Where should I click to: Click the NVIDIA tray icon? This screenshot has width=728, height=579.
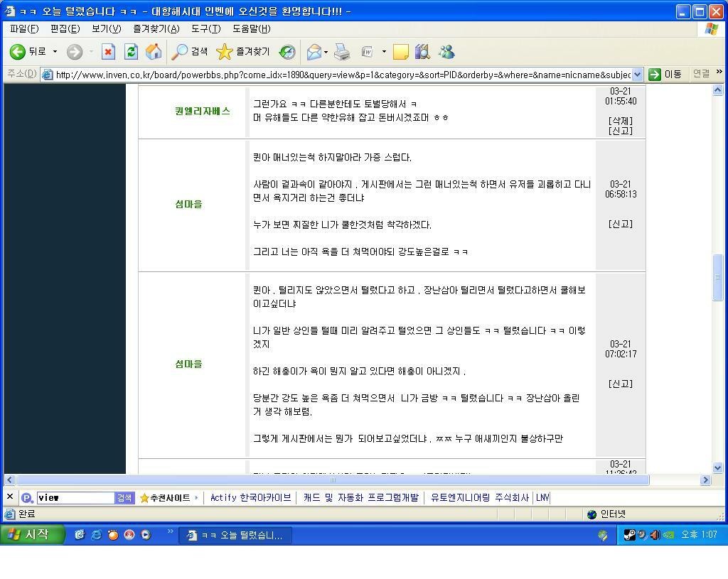[x=668, y=535]
